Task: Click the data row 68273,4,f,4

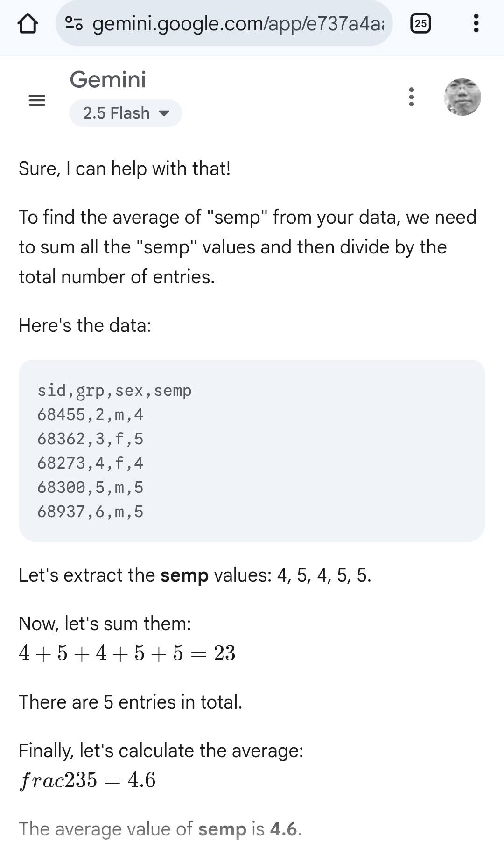Action: click(90, 463)
